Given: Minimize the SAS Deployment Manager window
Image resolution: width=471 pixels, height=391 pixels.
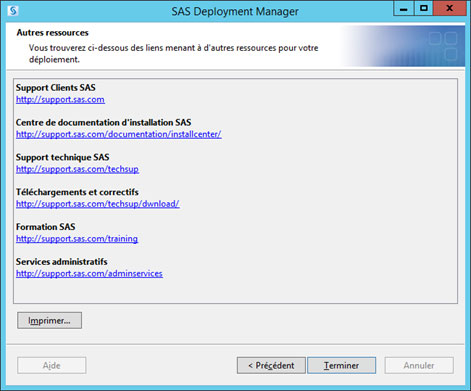Looking at the screenshot, I should [404, 8].
